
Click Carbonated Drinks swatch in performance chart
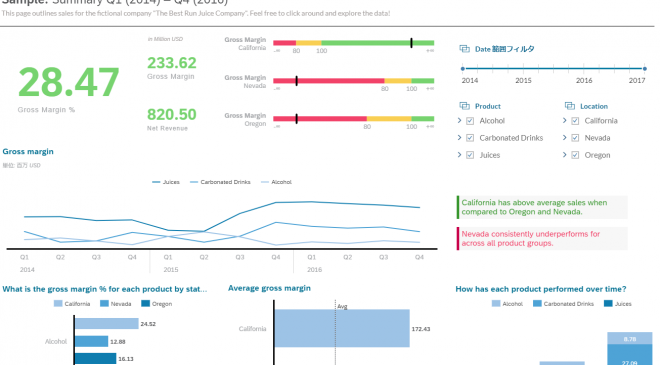point(537,304)
